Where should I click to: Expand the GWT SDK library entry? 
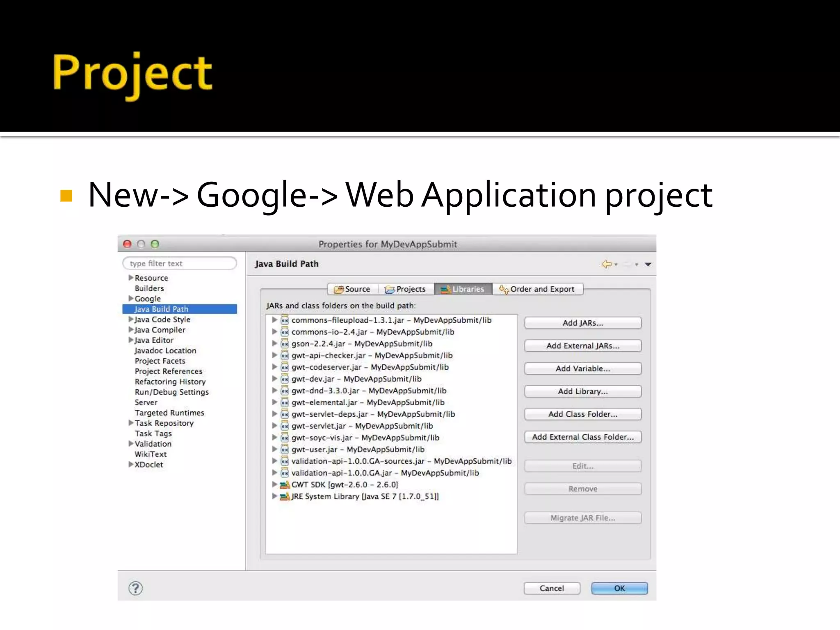click(x=274, y=484)
